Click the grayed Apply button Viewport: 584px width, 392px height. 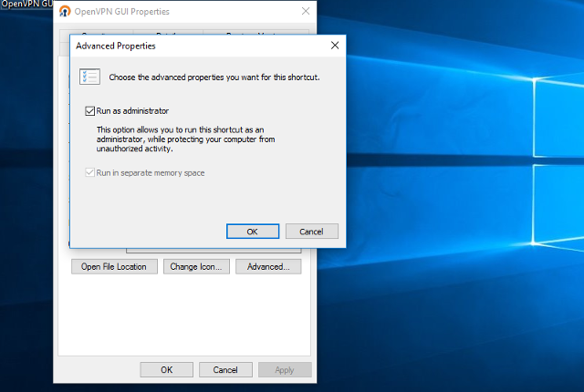285,370
